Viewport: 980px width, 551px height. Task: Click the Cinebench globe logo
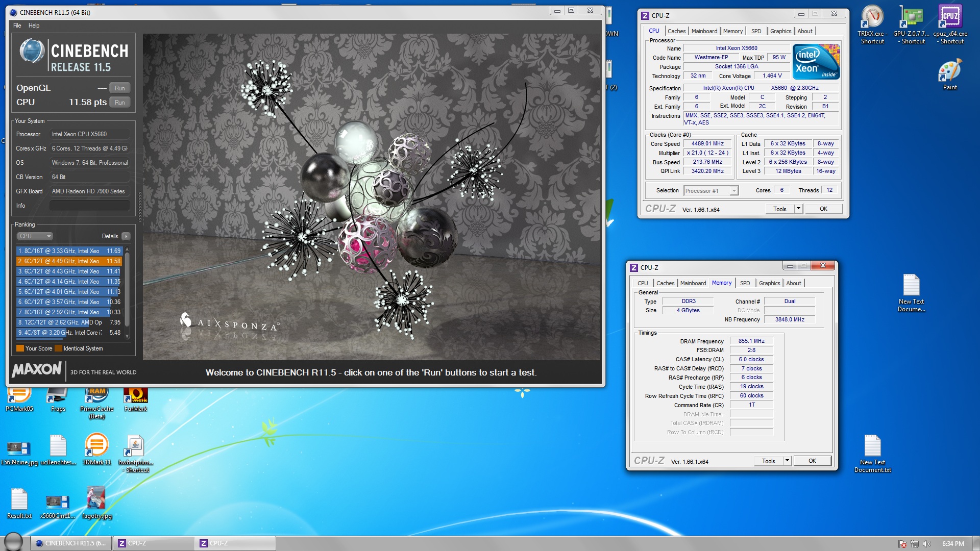pos(32,52)
